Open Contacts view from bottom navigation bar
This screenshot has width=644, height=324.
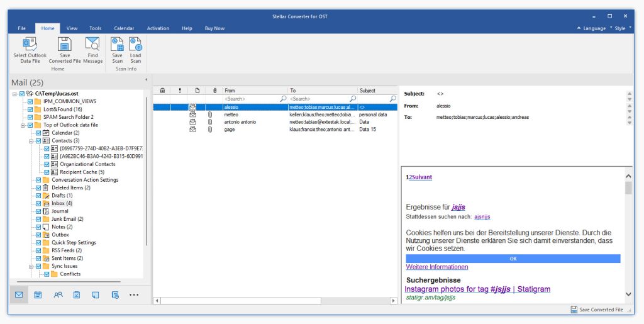(58, 295)
